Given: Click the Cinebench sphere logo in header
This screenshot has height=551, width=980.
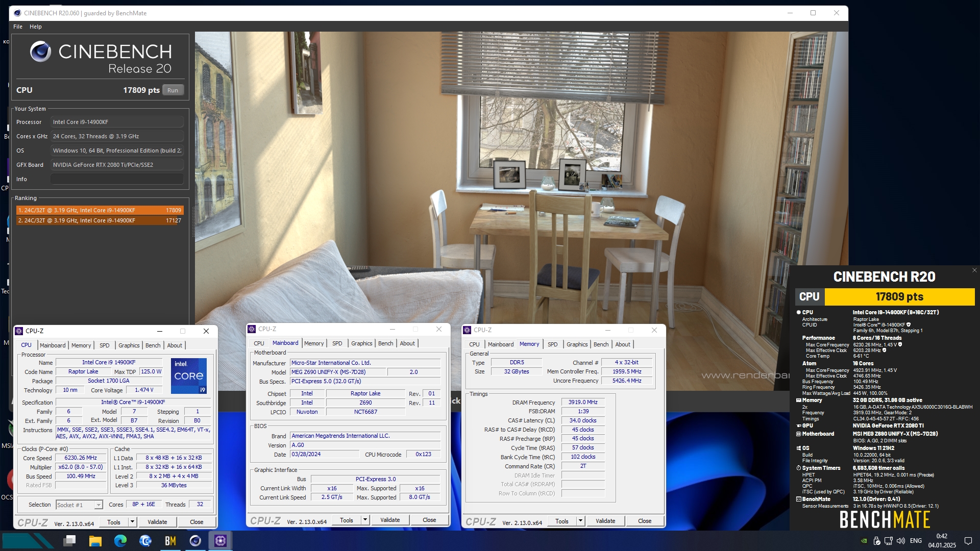Looking at the screenshot, I should coord(40,52).
